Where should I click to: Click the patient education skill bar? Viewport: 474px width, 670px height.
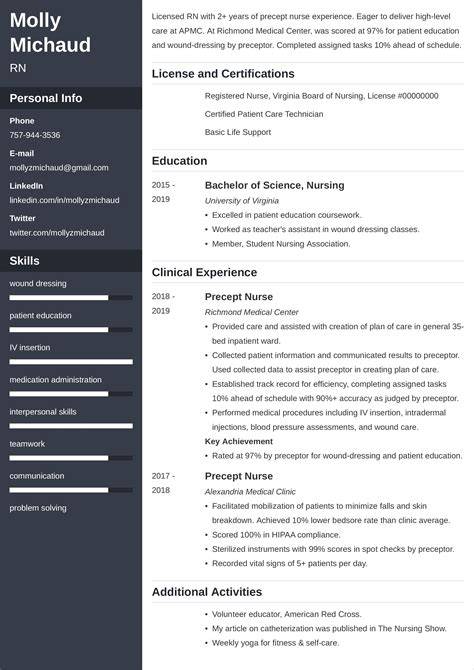pyautogui.click(x=71, y=329)
